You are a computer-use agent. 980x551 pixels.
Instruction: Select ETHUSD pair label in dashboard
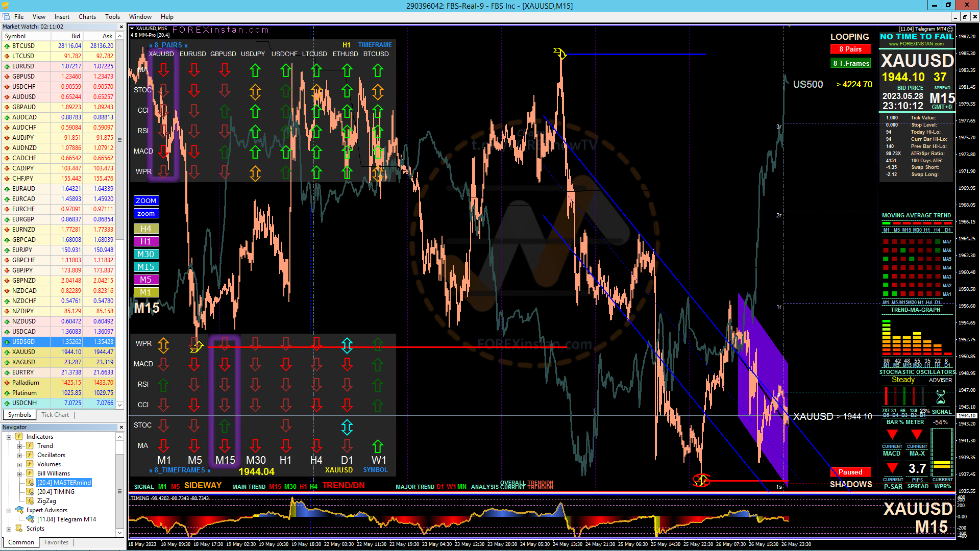(345, 54)
